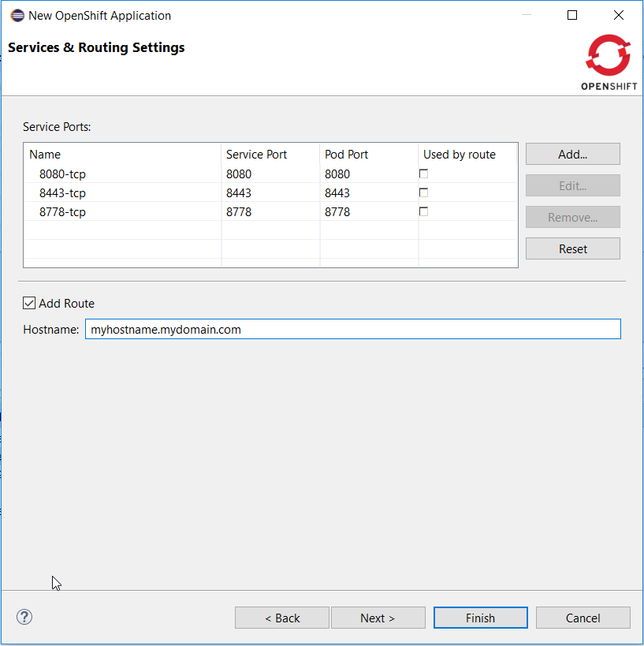644x646 pixels.
Task: Cancel the New OpenShift Application dialog
Action: point(583,618)
